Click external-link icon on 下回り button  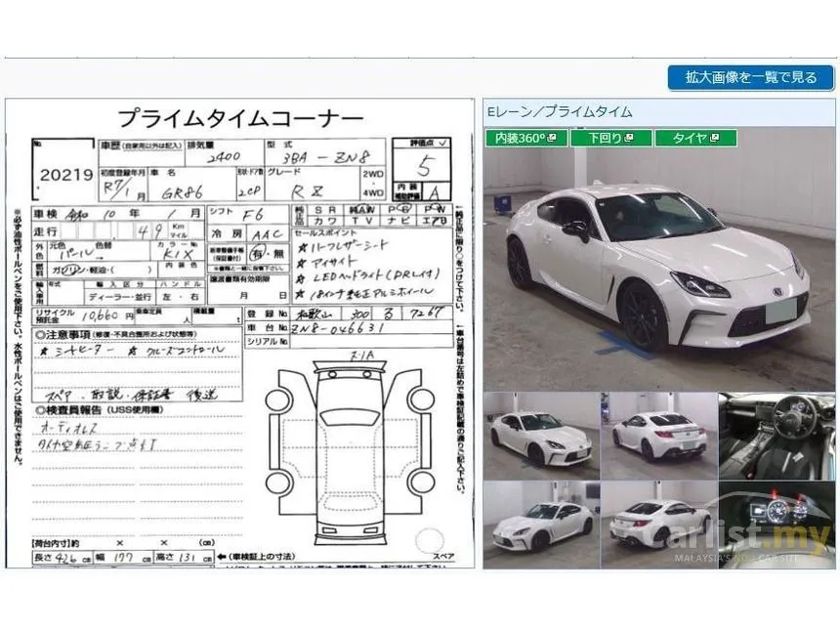pos(629,139)
